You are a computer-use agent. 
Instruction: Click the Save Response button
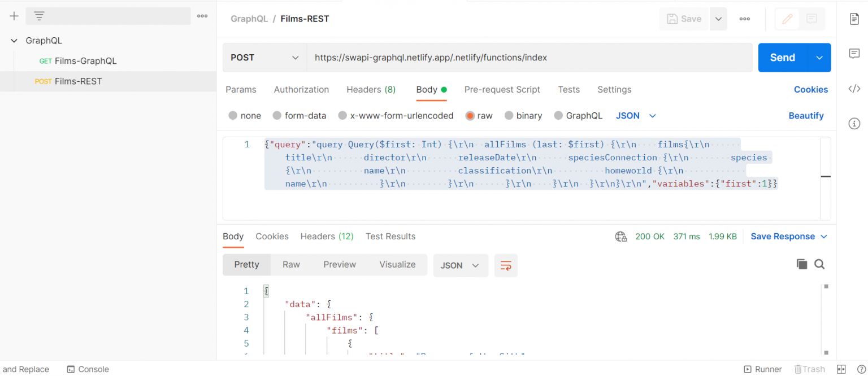point(783,236)
